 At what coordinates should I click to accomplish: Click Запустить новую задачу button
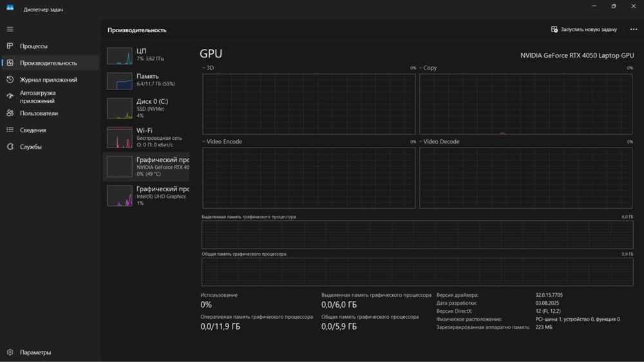pyautogui.click(x=584, y=29)
